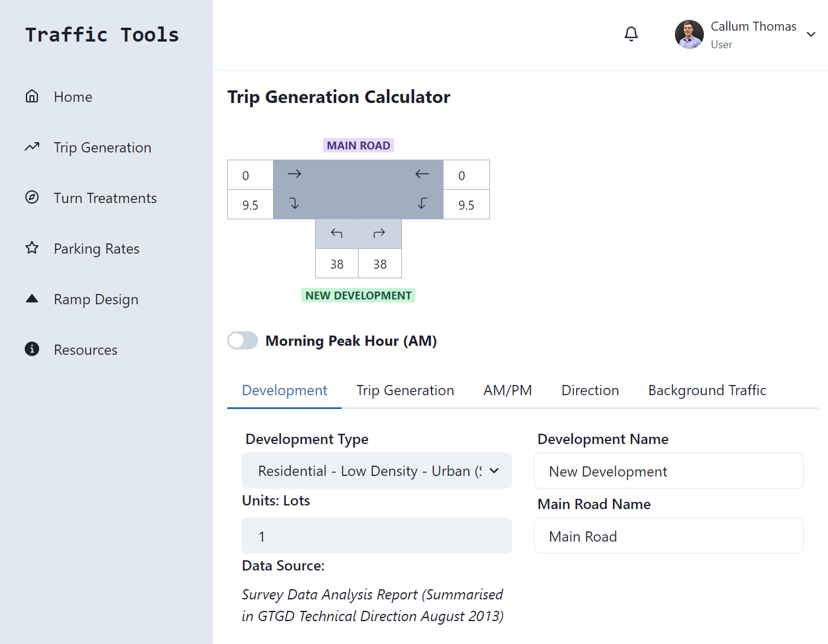This screenshot has width=828, height=644.
Task: Click the right 38 value in diagram
Action: click(x=380, y=264)
